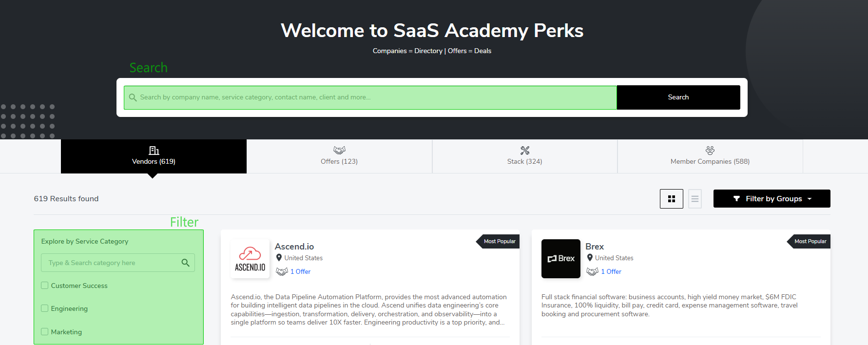Focus the Type & Search category field
The height and width of the screenshot is (345, 868).
pos(118,263)
